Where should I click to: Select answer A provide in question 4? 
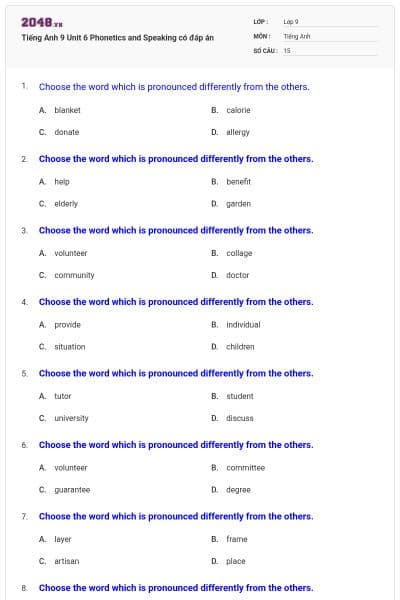60,325
